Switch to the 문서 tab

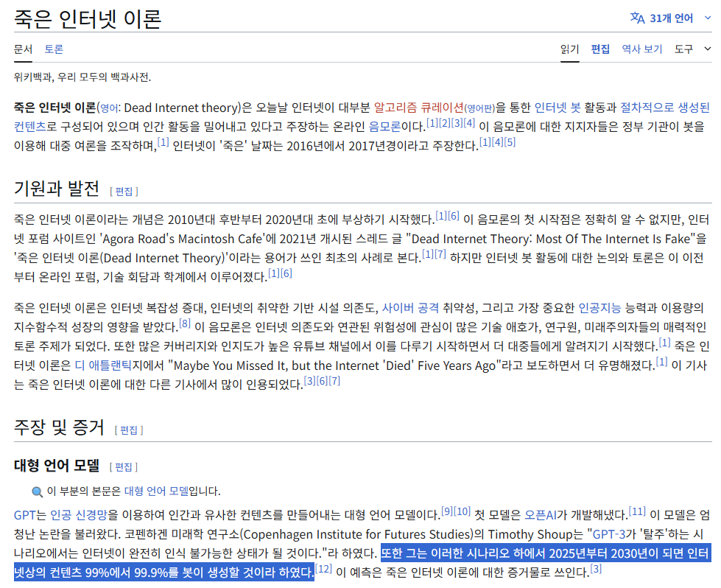coord(23,49)
